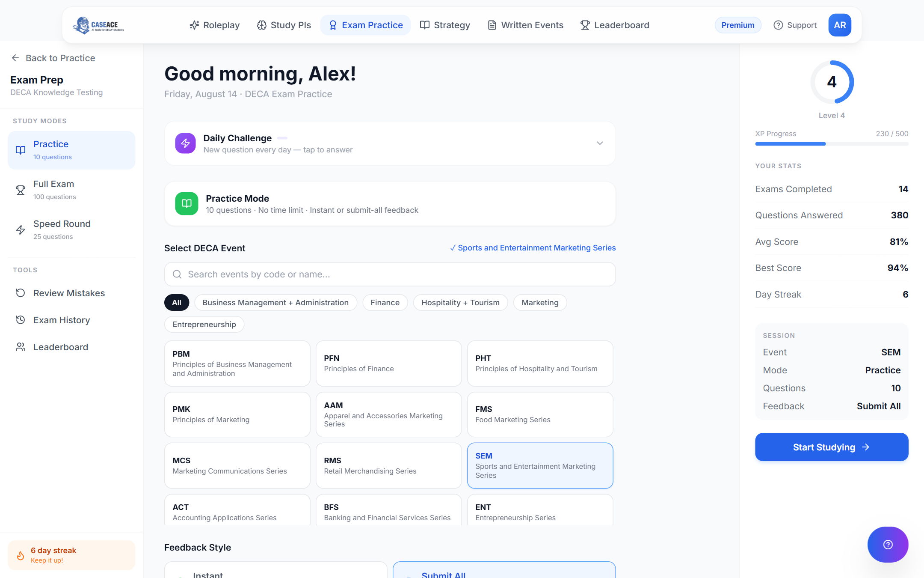The height and width of the screenshot is (578, 924).
Task: Switch to Speed Round mode
Action: pos(71,230)
